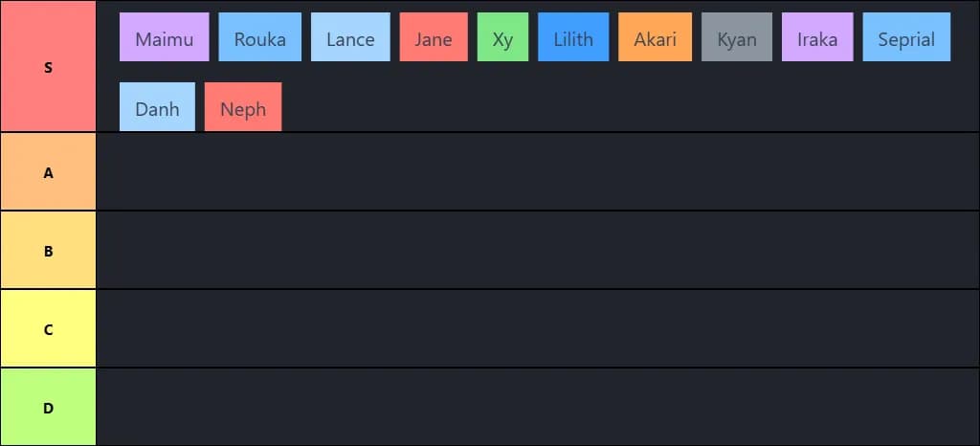Screen dimensions: 980x446
Task: Click the empty D tier row
Action: 536,408
